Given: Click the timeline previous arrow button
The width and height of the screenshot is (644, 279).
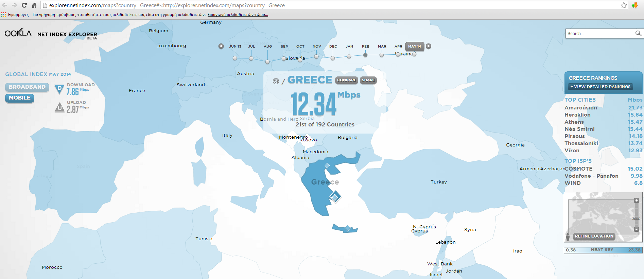Looking at the screenshot, I should pyautogui.click(x=221, y=46).
